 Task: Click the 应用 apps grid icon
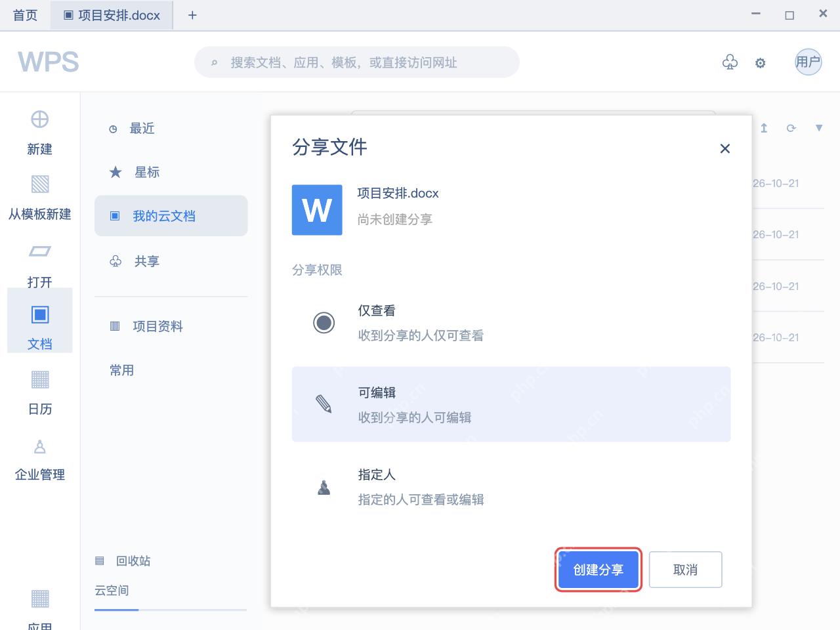(40, 598)
